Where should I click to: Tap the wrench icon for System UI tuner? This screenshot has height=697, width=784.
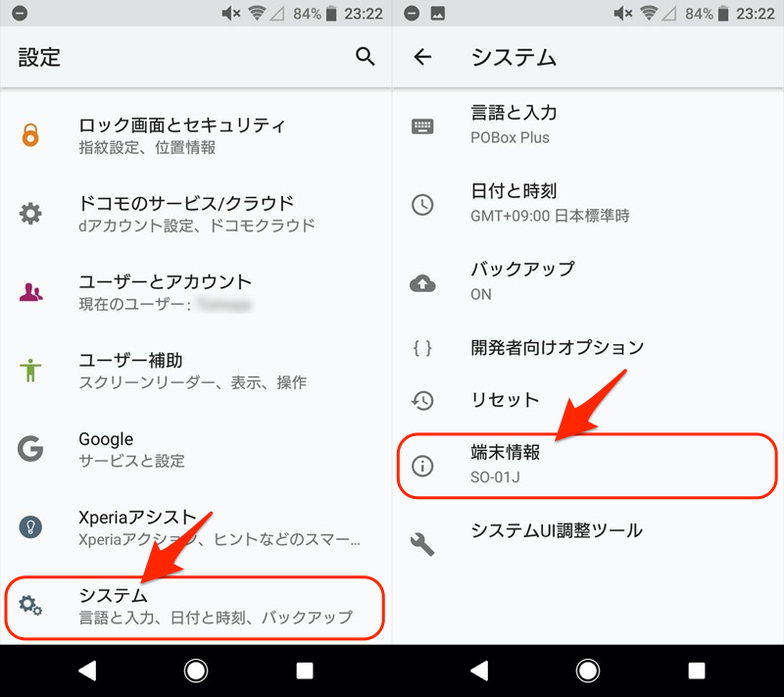(422, 544)
